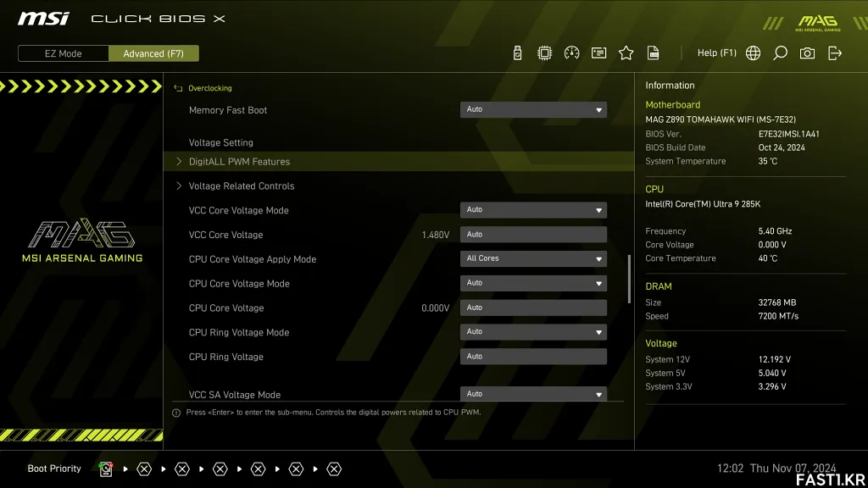Focus the CPU Ring Voltage input field
The width and height of the screenshot is (868, 488).
pyautogui.click(x=533, y=357)
